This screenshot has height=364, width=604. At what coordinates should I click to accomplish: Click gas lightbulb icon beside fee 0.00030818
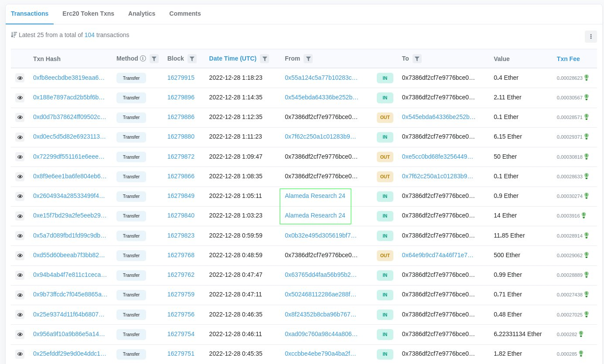(x=587, y=156)
